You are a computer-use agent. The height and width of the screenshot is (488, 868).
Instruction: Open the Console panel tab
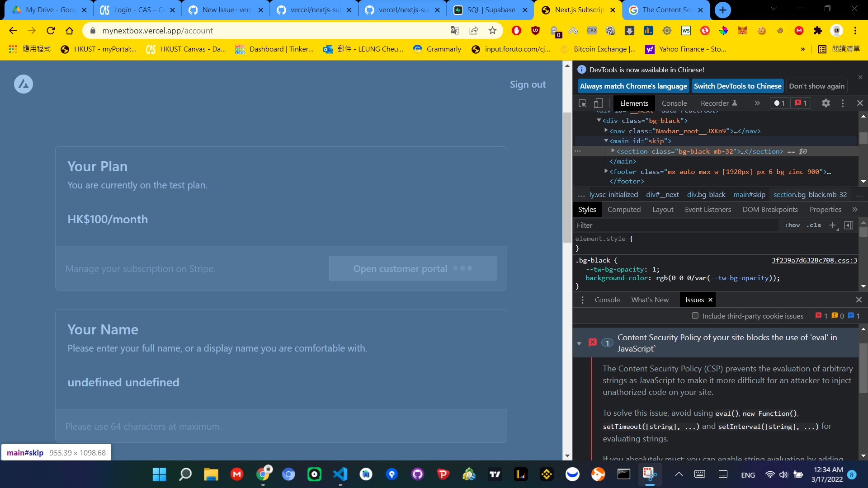674,103
